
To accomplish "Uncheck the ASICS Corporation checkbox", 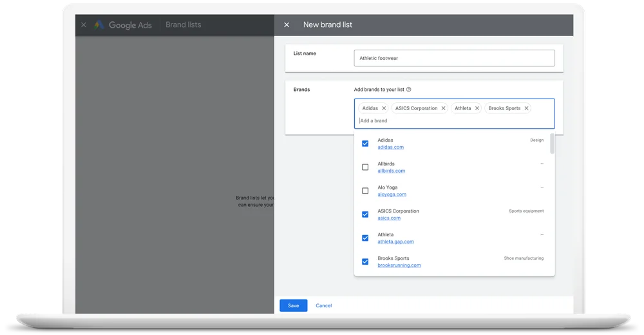I will click(365, 215).
